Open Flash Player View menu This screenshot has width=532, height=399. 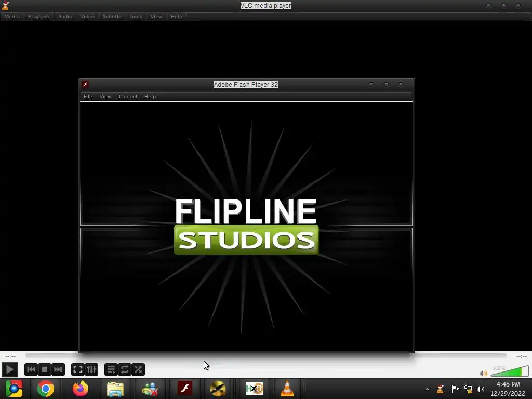[x=105, y=96]
